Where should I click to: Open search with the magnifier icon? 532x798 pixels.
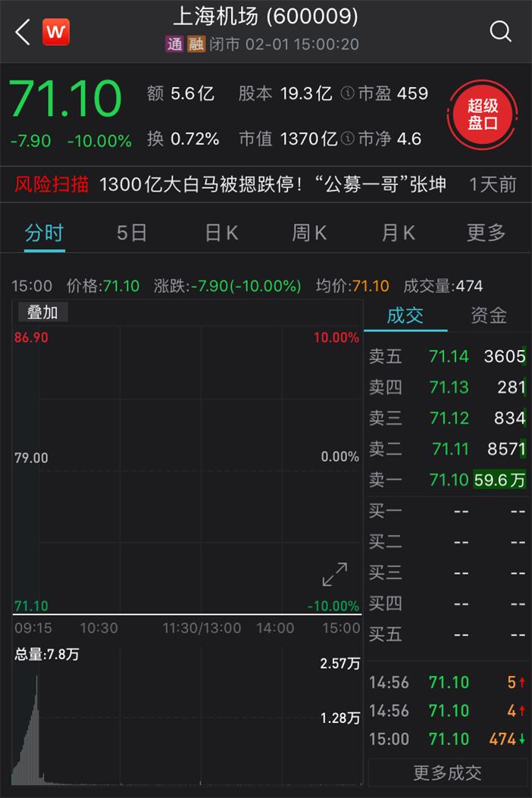(x=500, y=32)
